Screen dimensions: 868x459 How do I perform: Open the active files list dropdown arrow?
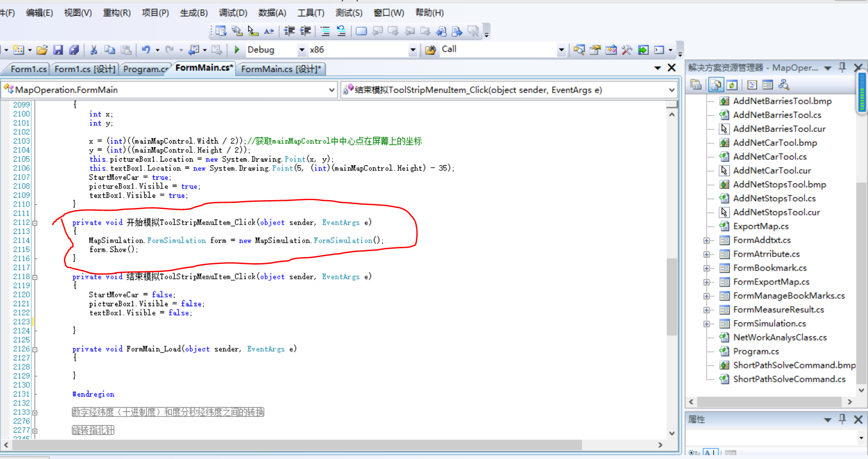coord(657,68)
